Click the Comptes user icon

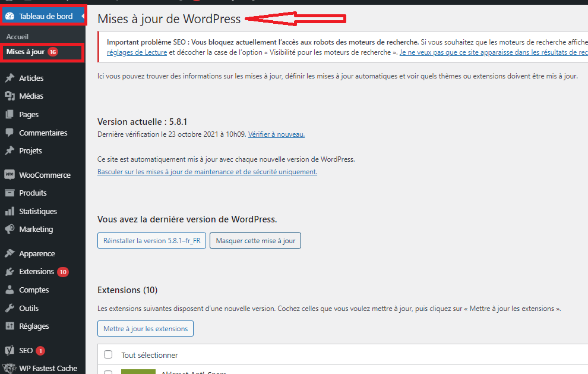[x=10, y=290]
